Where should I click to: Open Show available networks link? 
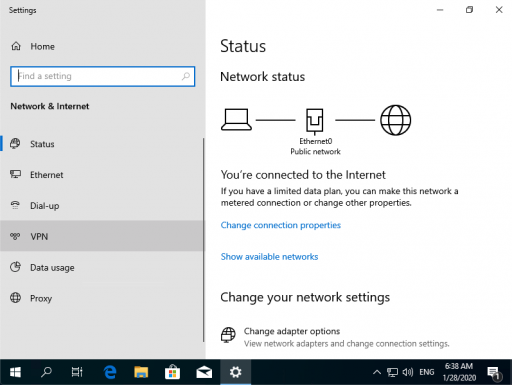(x=269, y=256)
